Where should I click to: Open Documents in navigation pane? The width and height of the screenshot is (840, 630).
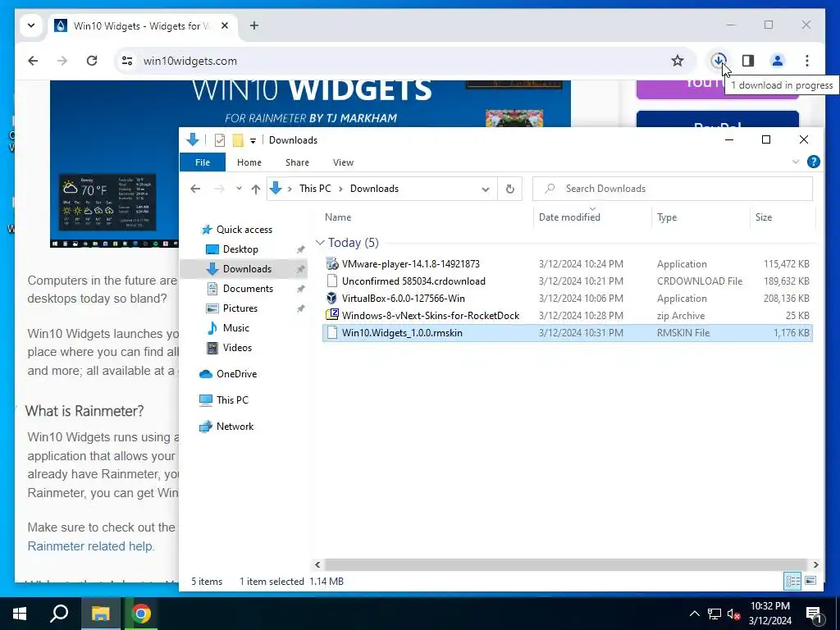click(248, 289)
